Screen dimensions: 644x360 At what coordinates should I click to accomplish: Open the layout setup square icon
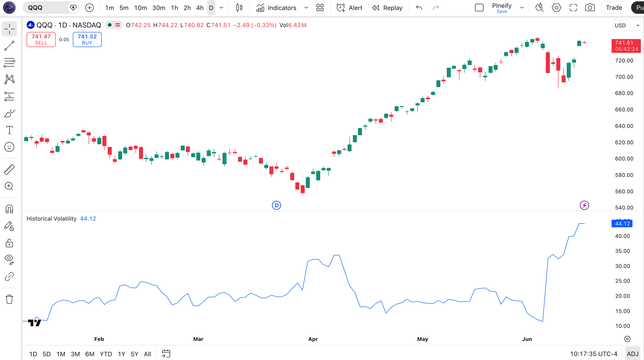(x=479, y=8)
